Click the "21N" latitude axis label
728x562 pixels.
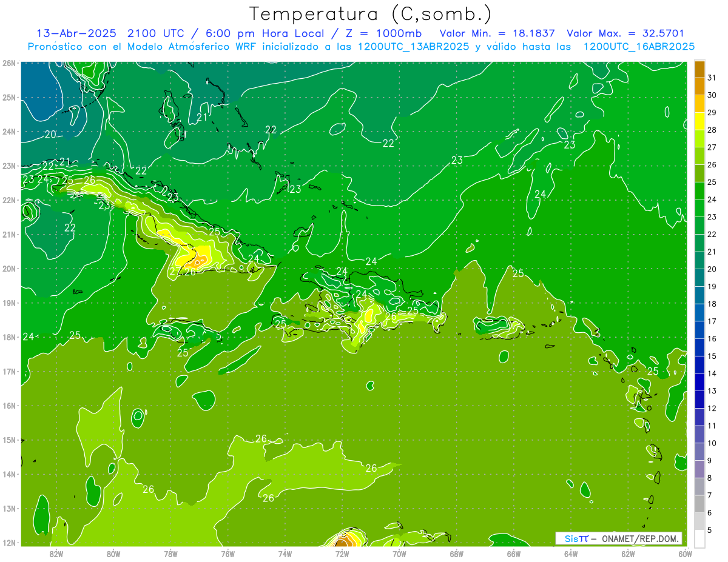click(8, 234)
